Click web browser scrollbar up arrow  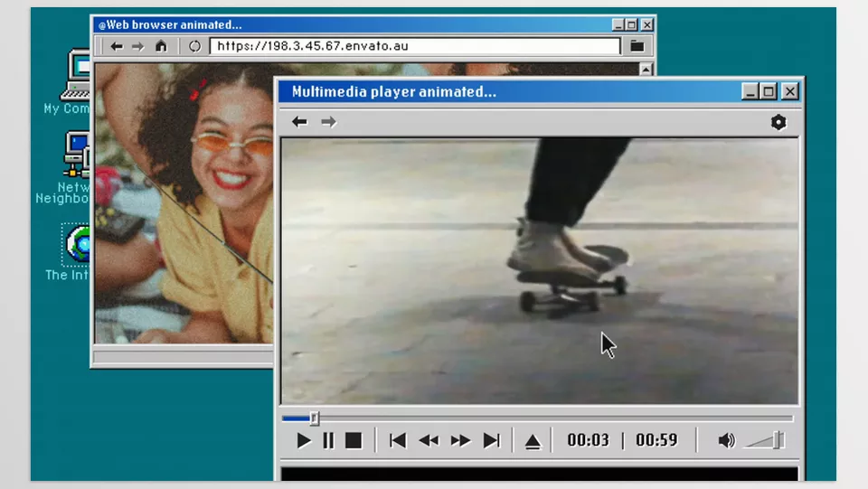646,69
